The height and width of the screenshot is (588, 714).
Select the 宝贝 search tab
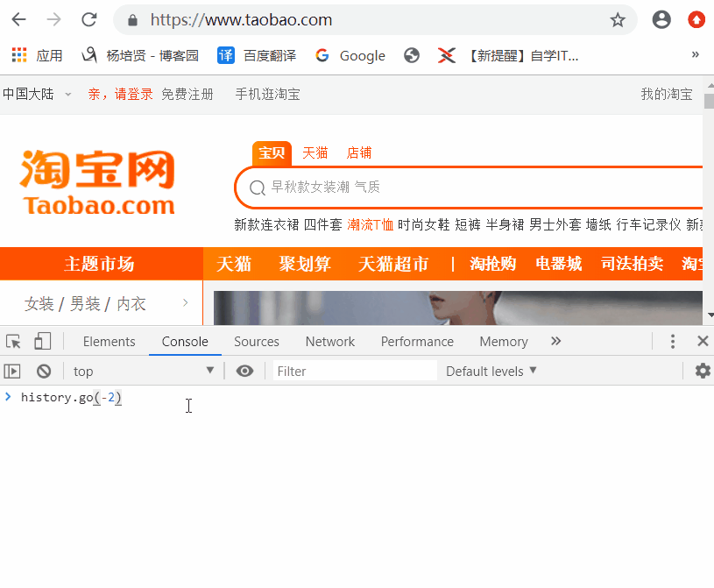point(272,152)
